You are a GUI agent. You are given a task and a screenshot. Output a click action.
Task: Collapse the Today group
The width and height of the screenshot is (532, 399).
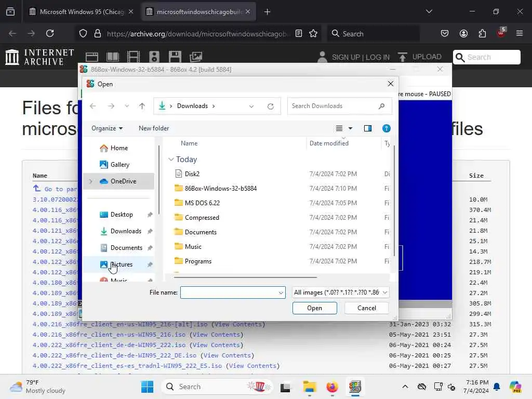coord(171,159)
